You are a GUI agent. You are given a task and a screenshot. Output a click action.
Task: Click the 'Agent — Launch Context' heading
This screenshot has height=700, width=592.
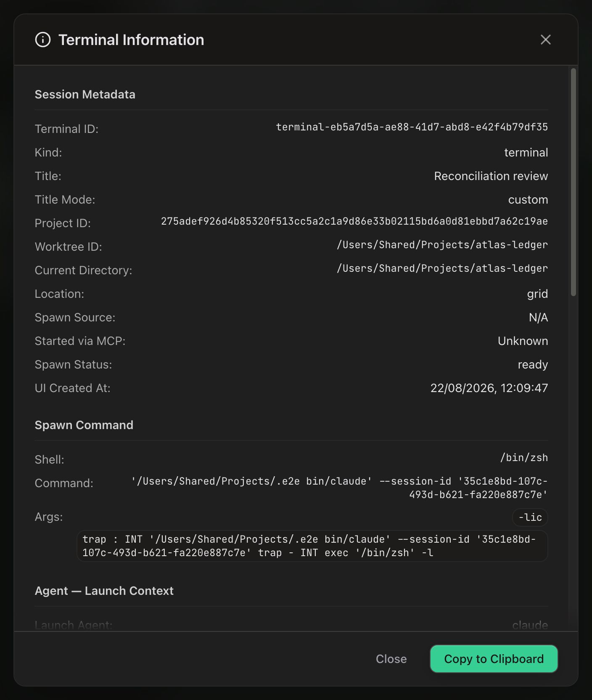click(x=104, y=591)
